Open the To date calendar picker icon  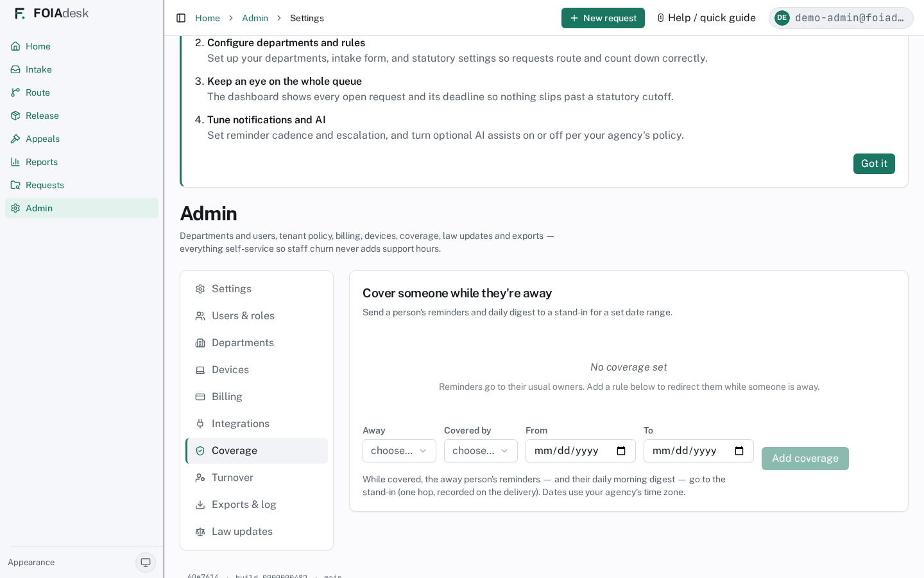click(x=739, y=451)
